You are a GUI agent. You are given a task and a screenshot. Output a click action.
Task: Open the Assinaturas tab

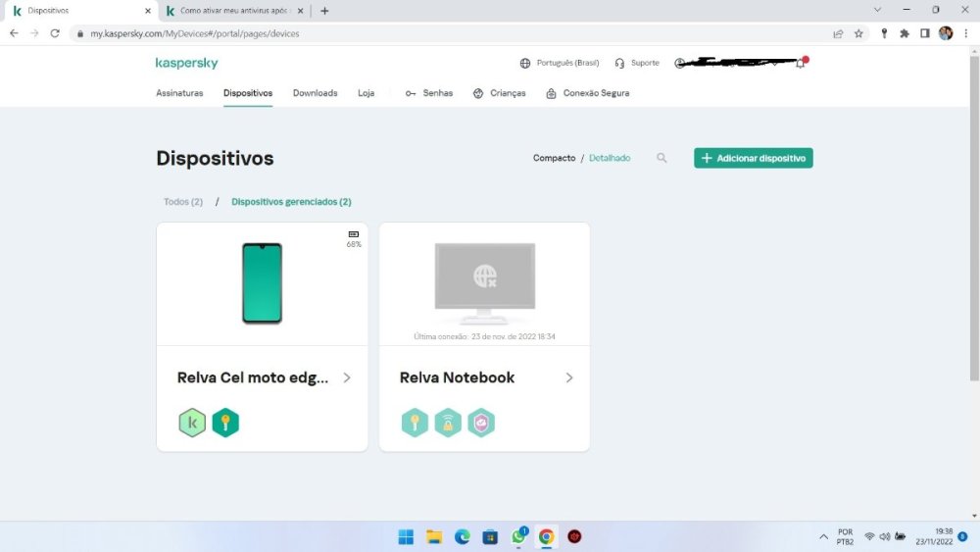point(179,93)
